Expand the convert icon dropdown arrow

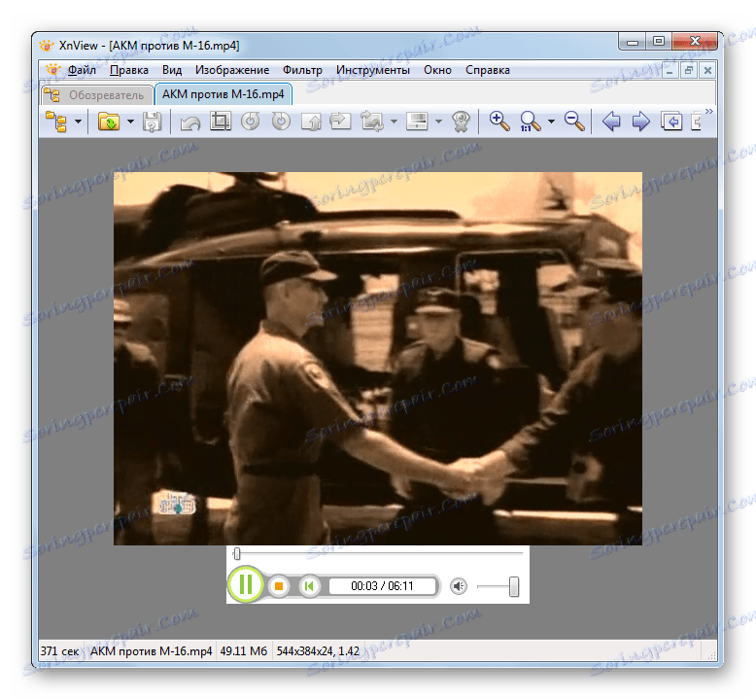click(394, 122)
